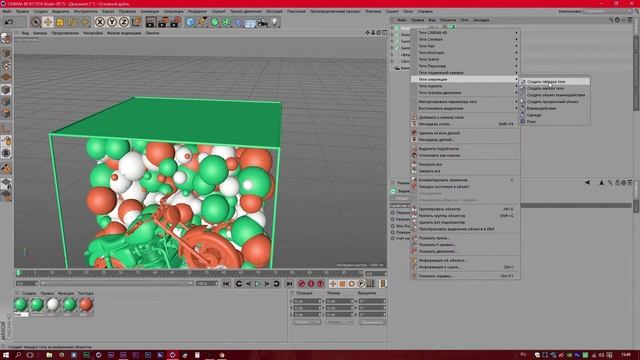The height and width of the screenshot is (360, 640).
Task: Click the Light bulb icon
Action: coord(275,22)
